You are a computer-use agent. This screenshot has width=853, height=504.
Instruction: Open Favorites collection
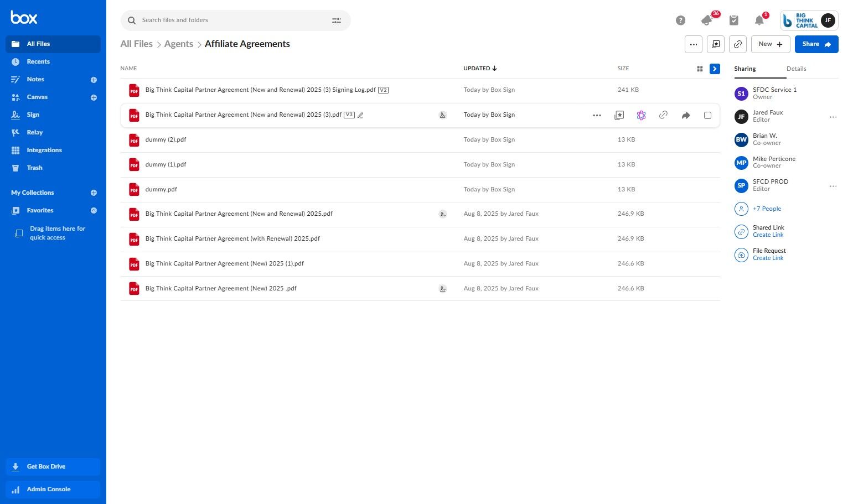tap(40, 210)
